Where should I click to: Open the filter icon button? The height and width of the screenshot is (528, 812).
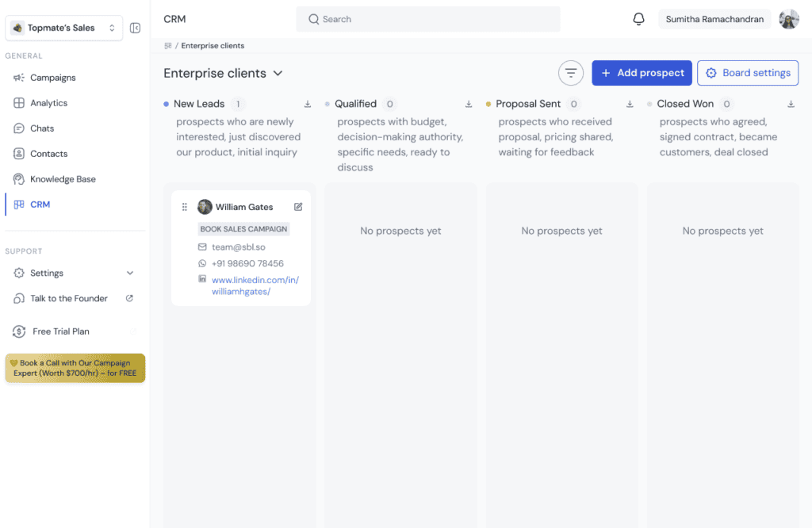[570, 73]
